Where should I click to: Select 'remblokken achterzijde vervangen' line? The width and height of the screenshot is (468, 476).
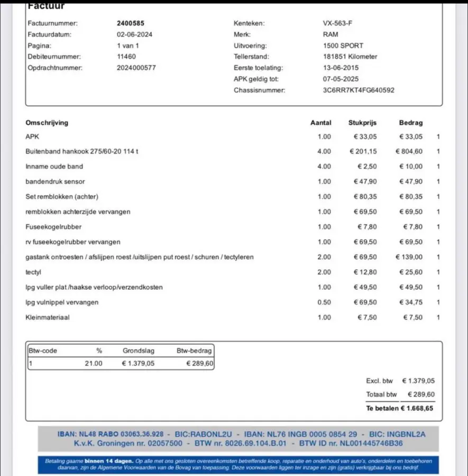pyautogui.click(x=78, y=212)
